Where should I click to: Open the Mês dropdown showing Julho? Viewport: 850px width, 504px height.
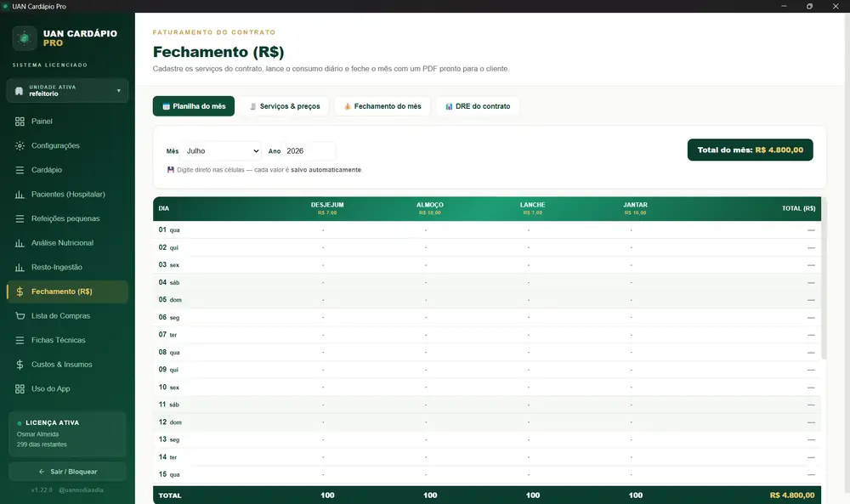(221, 151)
